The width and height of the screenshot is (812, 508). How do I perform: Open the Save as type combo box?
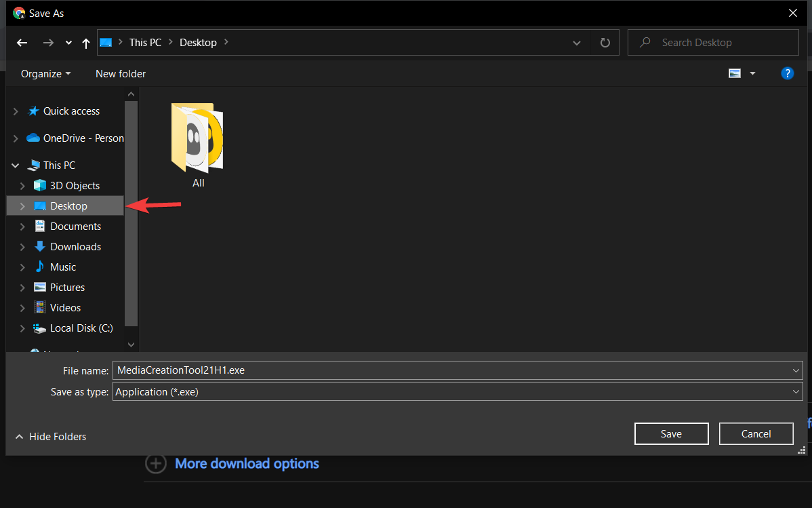click(x=458, y=391)
